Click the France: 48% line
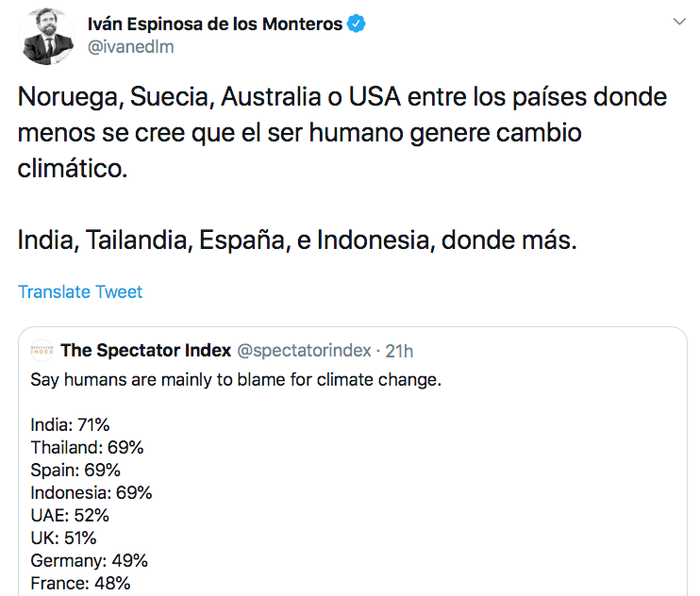The width and height of the screenshot is (700, 596). click(80, 584)
